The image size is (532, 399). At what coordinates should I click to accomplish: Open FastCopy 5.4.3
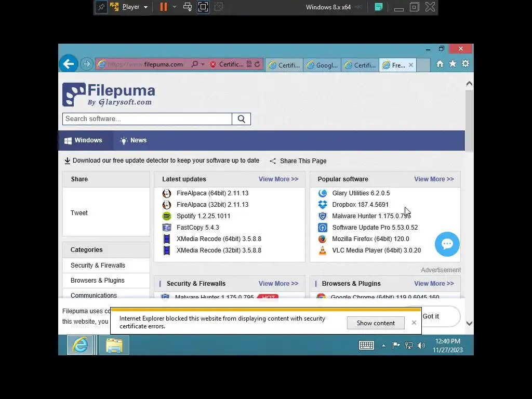[x=198, y=228]
